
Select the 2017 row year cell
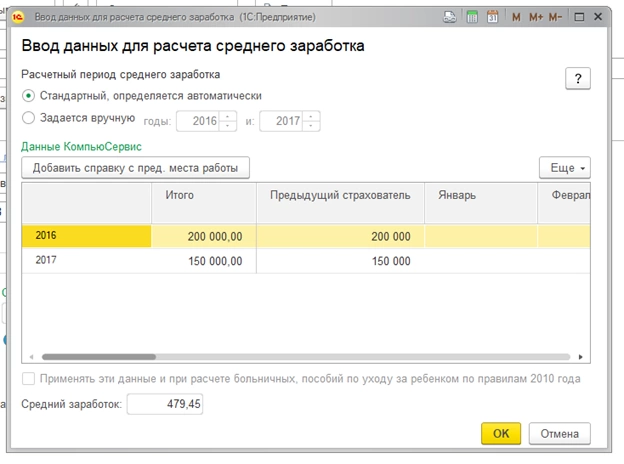(x=86, y=261)
